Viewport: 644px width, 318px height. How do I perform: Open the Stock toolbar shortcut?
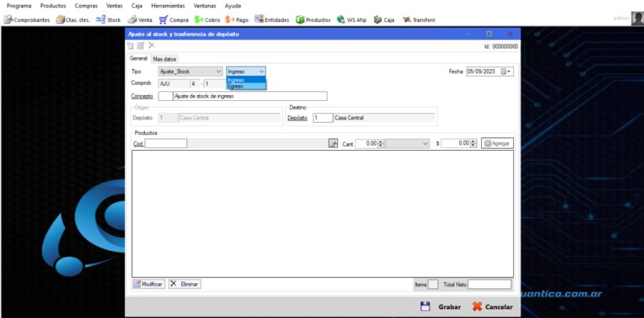click(108, 20)
